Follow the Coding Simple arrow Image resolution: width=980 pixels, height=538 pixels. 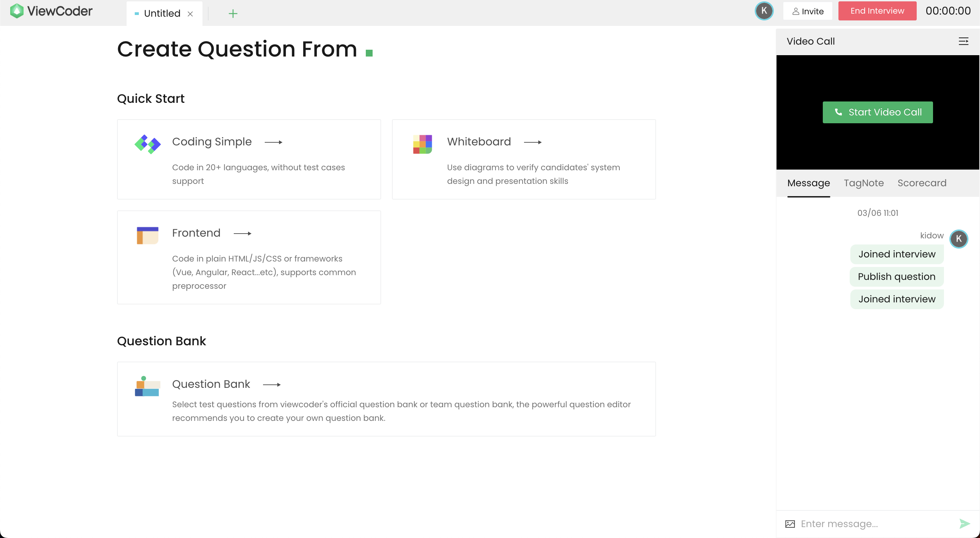273,142
